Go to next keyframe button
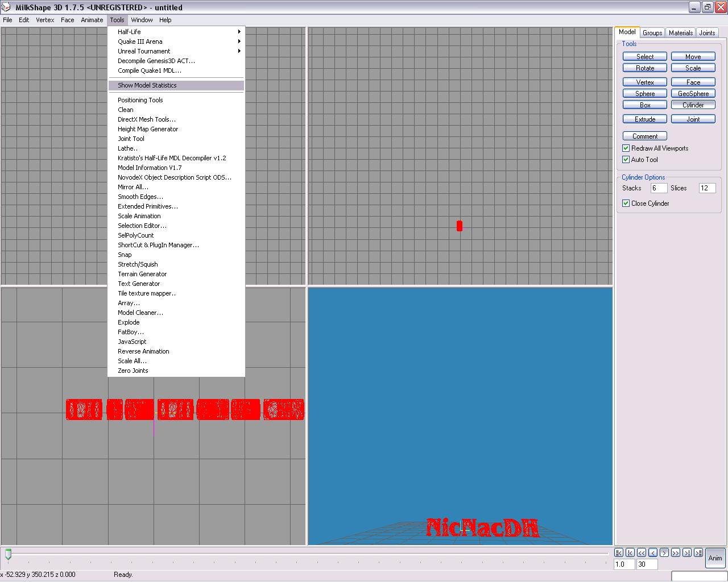The width and height of the screenshot is (728, 582). point(687,552)
